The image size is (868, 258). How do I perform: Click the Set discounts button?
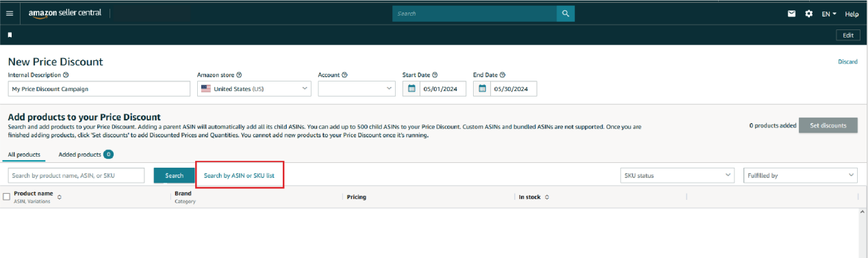828,125
